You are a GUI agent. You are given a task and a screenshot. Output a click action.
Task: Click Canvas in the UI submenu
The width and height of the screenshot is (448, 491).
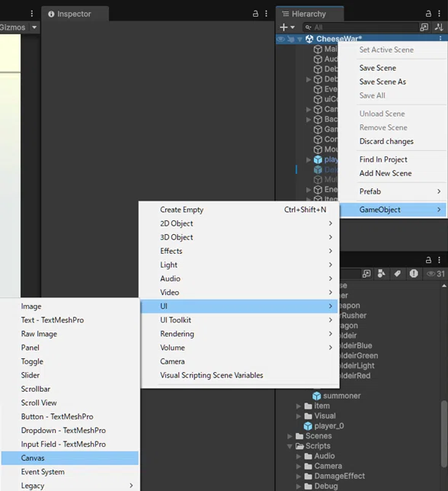(x=70, y=457)
